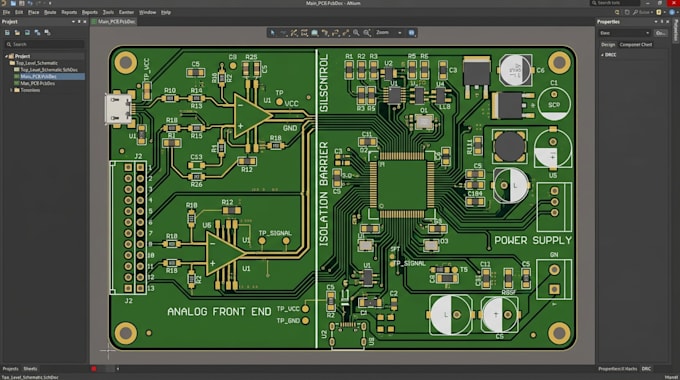Open the layer dropdown arrow beside red swatch
Viewport: 680px width, 380px height.
coord(118,369)
